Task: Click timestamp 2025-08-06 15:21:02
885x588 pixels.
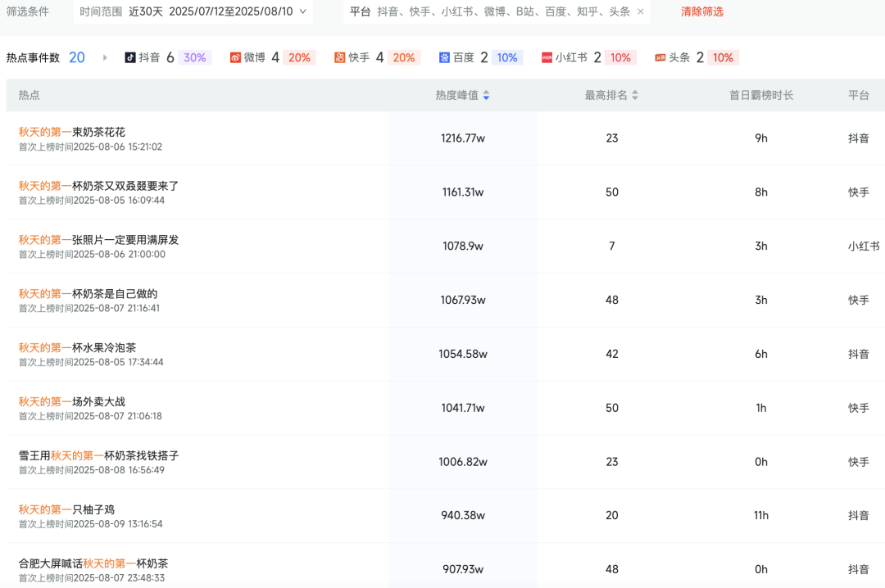Action: tap(118, 147)
